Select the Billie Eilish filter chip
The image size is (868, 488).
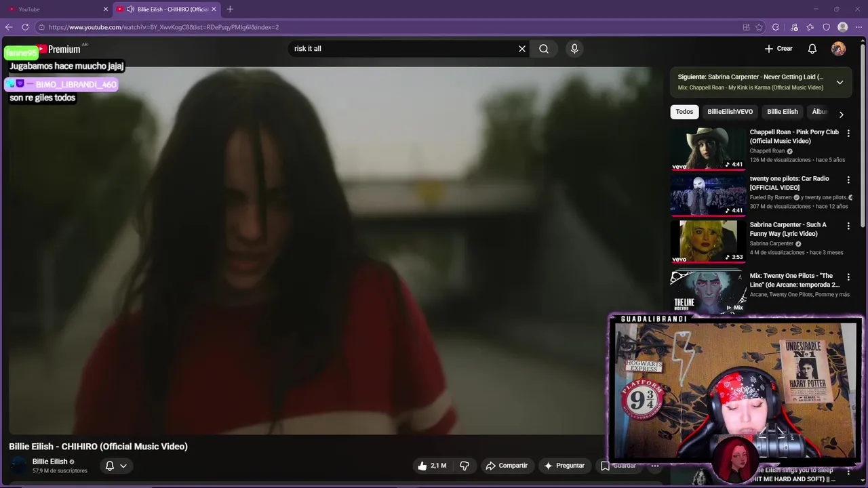782,112
